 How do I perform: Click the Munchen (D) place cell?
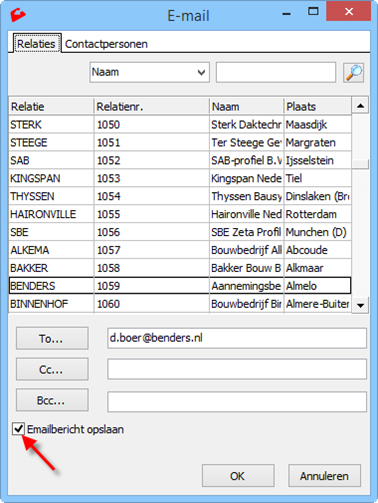pyautogui.click(x=318, y=232)
